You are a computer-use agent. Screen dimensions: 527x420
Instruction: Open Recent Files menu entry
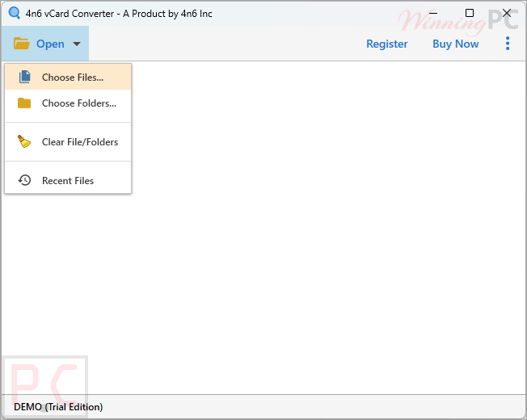click(x=68, y=181)
